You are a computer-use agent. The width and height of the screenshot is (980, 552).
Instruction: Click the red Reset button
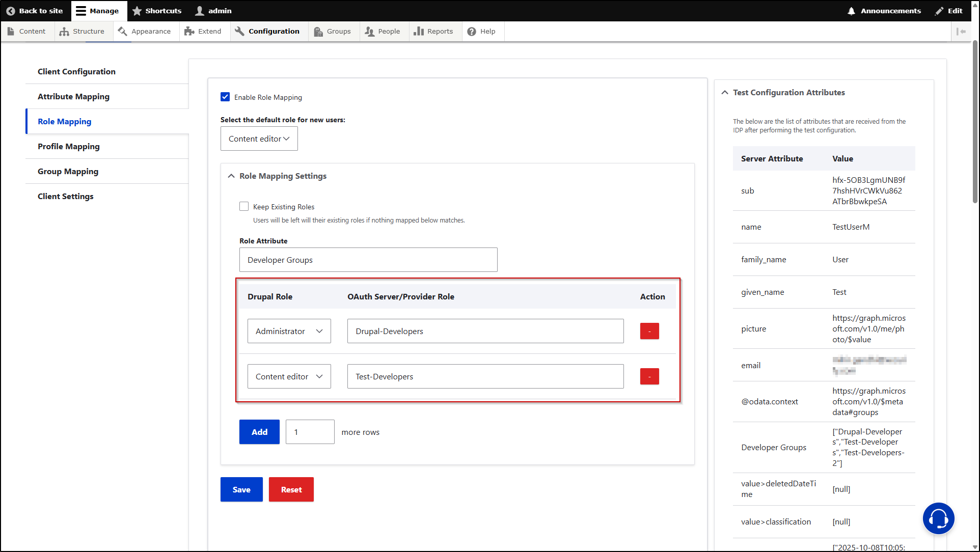pos(291,489)
